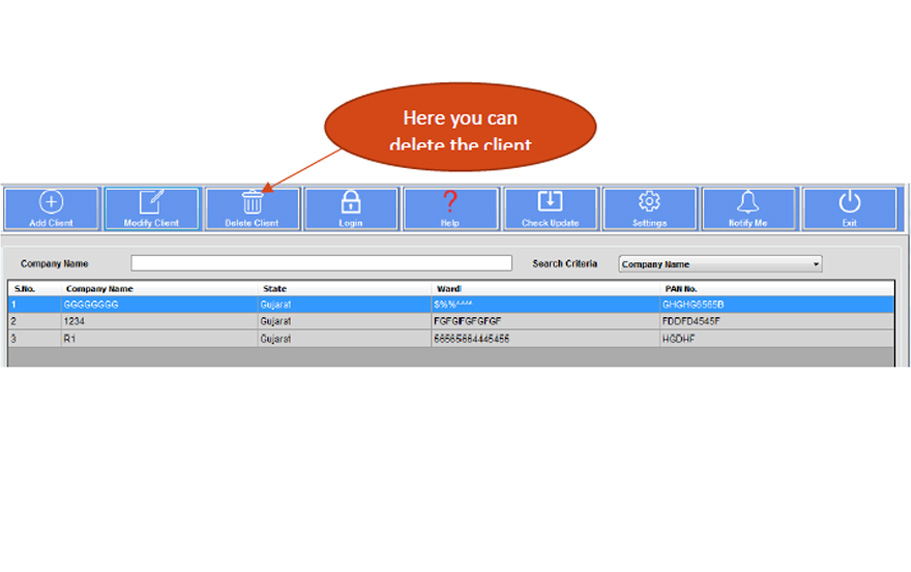Click the Check Update download icon
The height and width of the screenshot is (572, 911).
(x=550, y=202)
